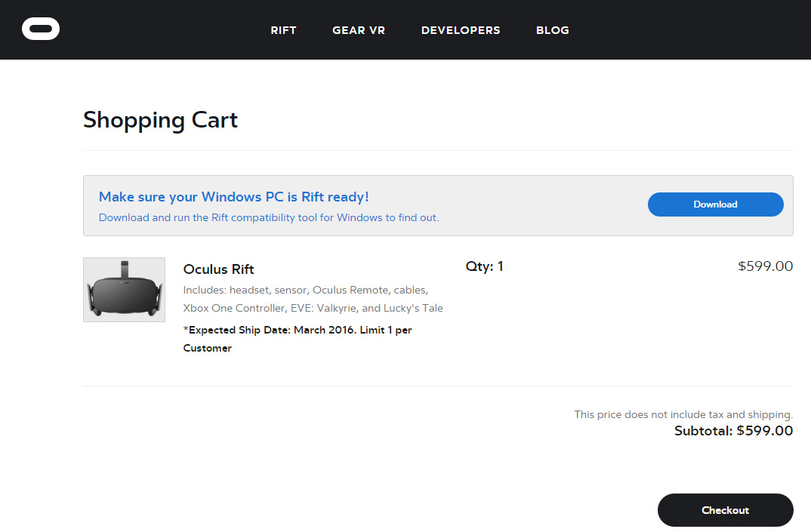Click the Checkout button
Image resolution: width=811 pixels, height=532 pixels.
coord(725,510)
